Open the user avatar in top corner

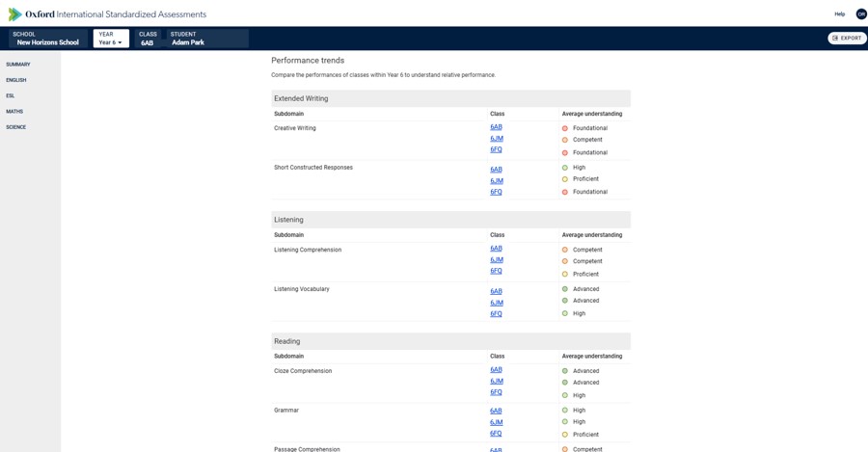[861, 14]
